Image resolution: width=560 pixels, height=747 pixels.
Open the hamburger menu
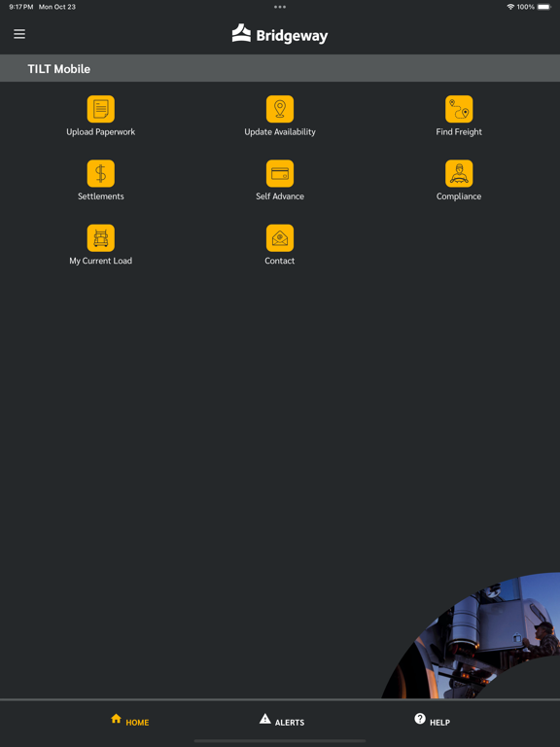[x=19, y=34]
